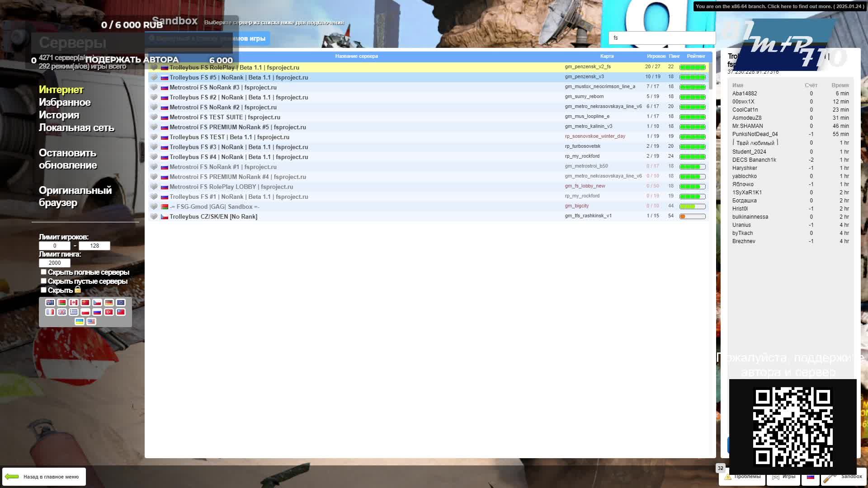Filter servers by the German flag

click(x=109, y=303)
